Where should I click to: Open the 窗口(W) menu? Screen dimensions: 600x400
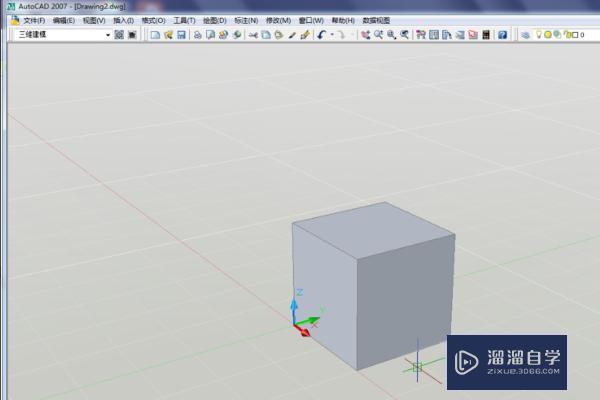pos(311,21)
